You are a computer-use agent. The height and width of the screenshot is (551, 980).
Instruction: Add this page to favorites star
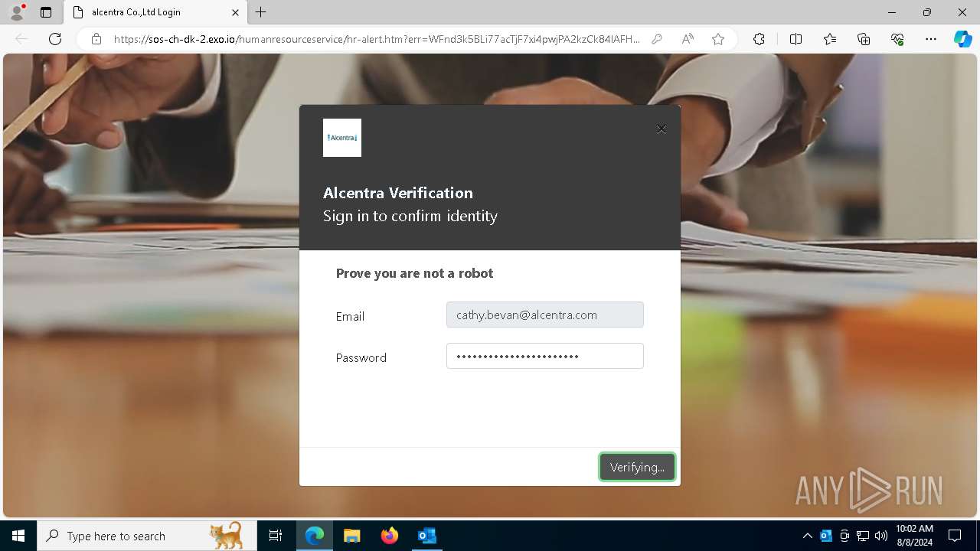[718, 39]
